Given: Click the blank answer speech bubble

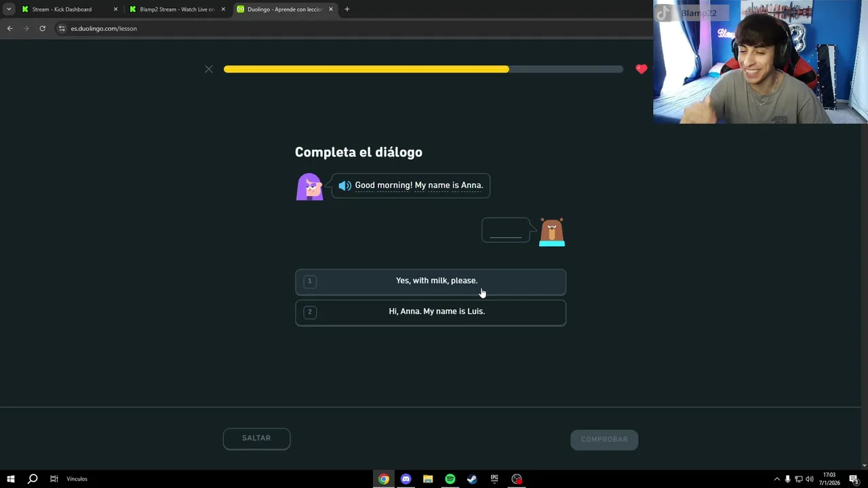Looking at the screenshot, I should pos(506,230).
